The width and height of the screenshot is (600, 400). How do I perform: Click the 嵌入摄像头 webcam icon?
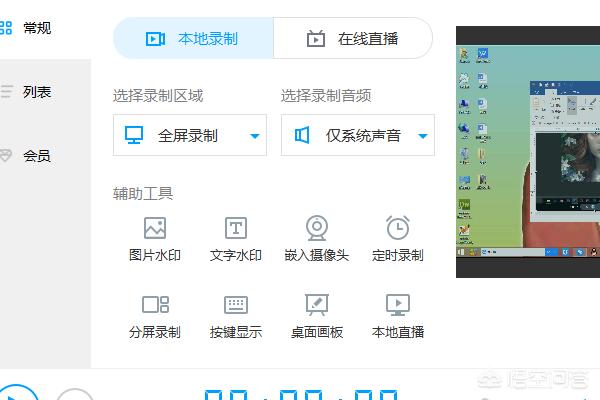pos(317,228)
